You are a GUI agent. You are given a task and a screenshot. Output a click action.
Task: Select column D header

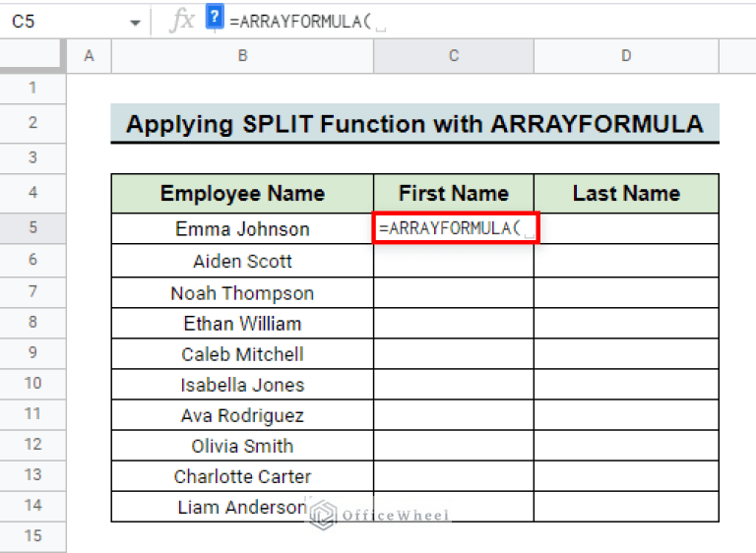[626, 56]
